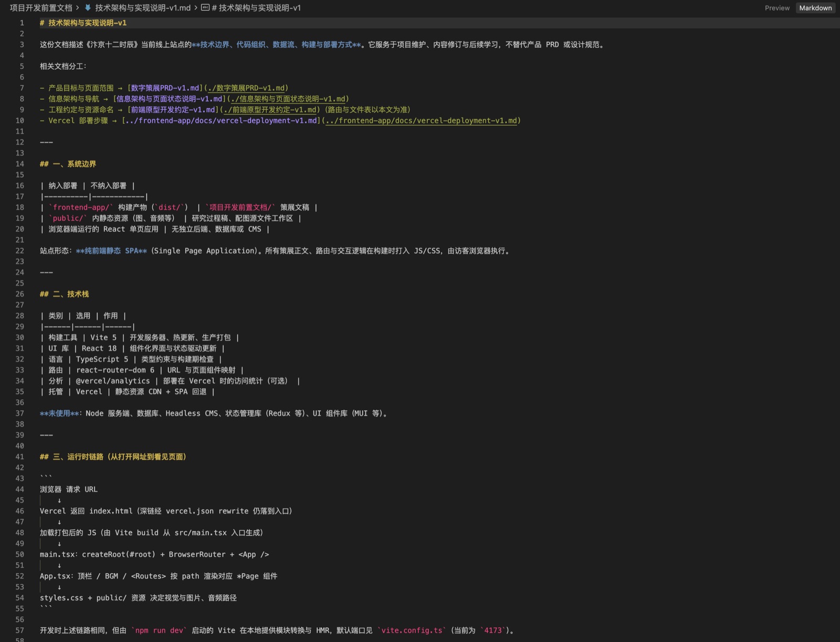Click the Markdown file icon in breadcrumb
The image size is (840, 642).
pyautogui.click(x=88, y=8)
